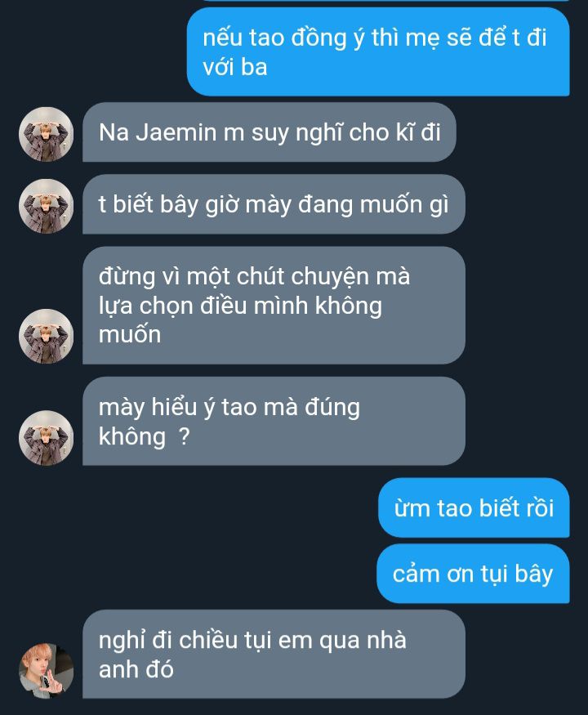Image resolution: width=588 pixels, height=715 pixels.
Task: Select the sent message 'ừm tao biết rồi'
Action: (474, 508)
